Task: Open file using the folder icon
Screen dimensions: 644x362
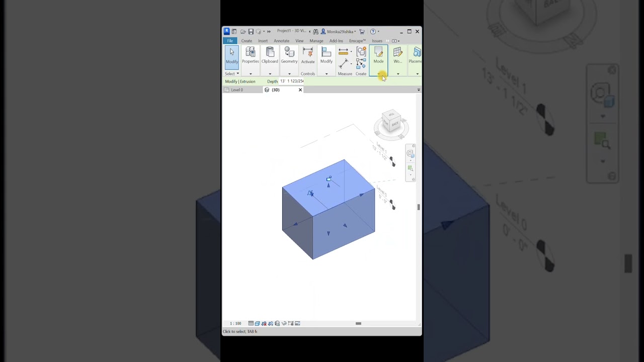Action: [x=243, y=32]
